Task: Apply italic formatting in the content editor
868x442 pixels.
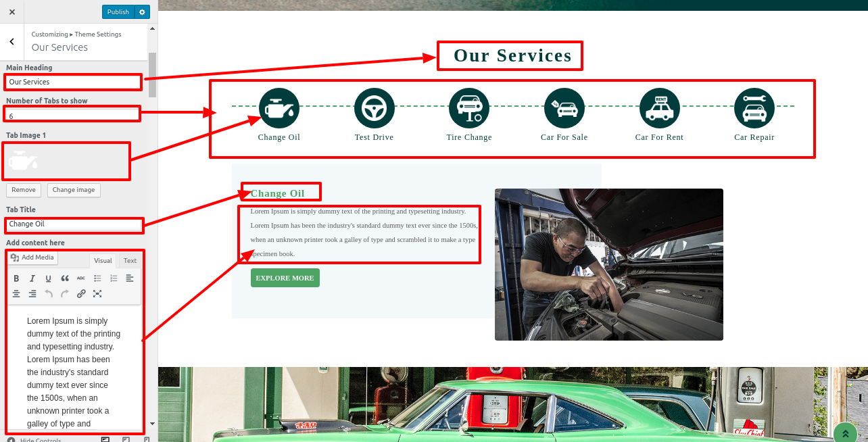Action: tap(32, 278)
